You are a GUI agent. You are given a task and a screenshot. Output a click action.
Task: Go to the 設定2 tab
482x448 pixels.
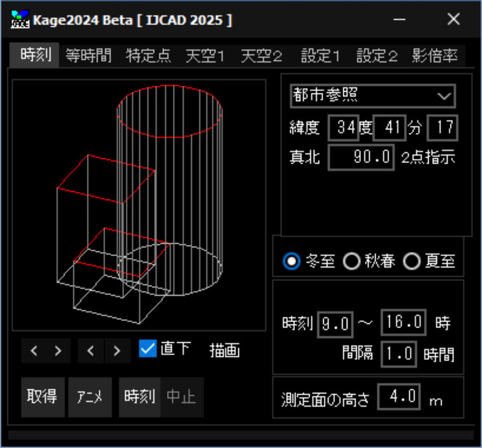[377, 56]
